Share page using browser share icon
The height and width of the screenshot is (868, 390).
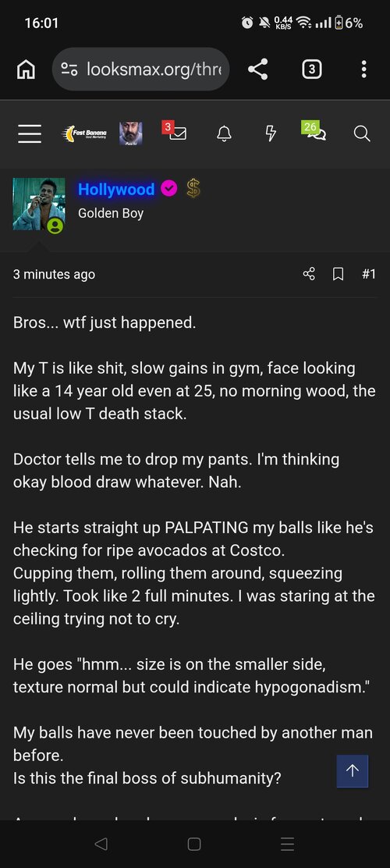coord(257,69)
